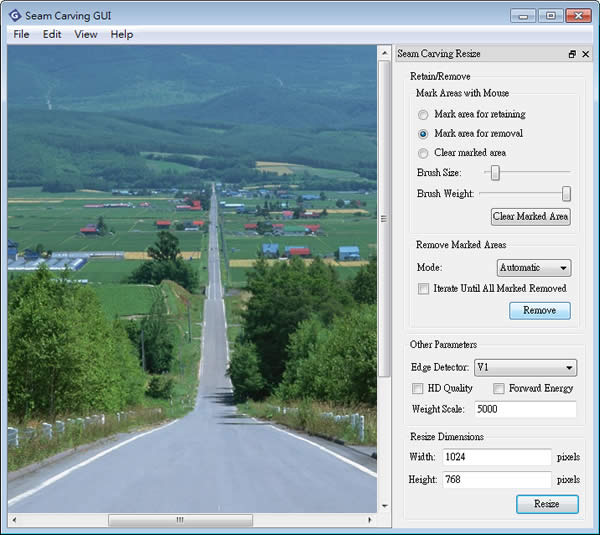This screenshot has height=535, width=600.
Task: Open the View menu
Action: tap(86, 34)
